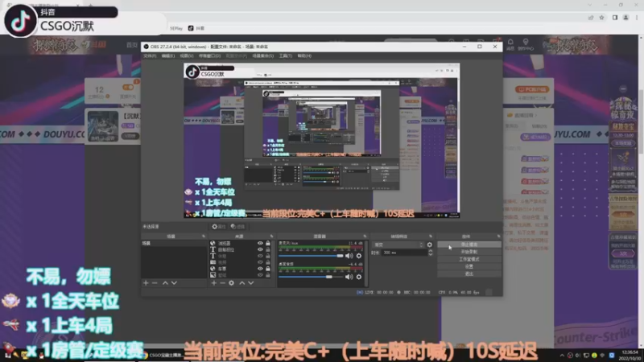Bookmark this page with the star icon
Viewport: 644px width, 362px height.
click(x=601, y=18)
